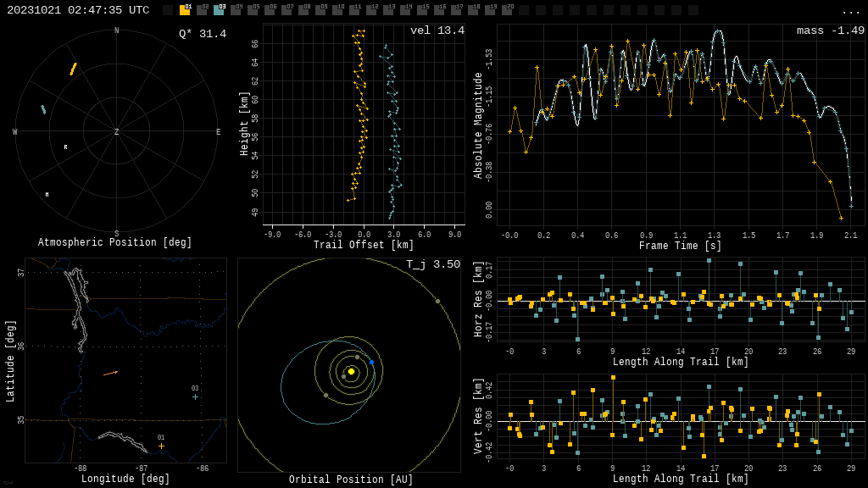Select the orange meteor track arrow on map
868x488 pixels.
click(x=110, y=373)
